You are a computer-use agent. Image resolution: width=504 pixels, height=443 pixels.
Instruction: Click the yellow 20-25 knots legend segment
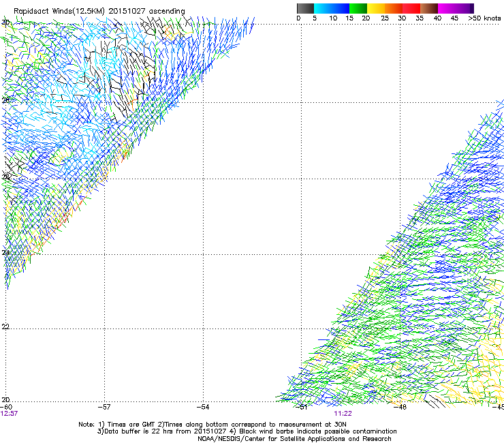[376, 8]
